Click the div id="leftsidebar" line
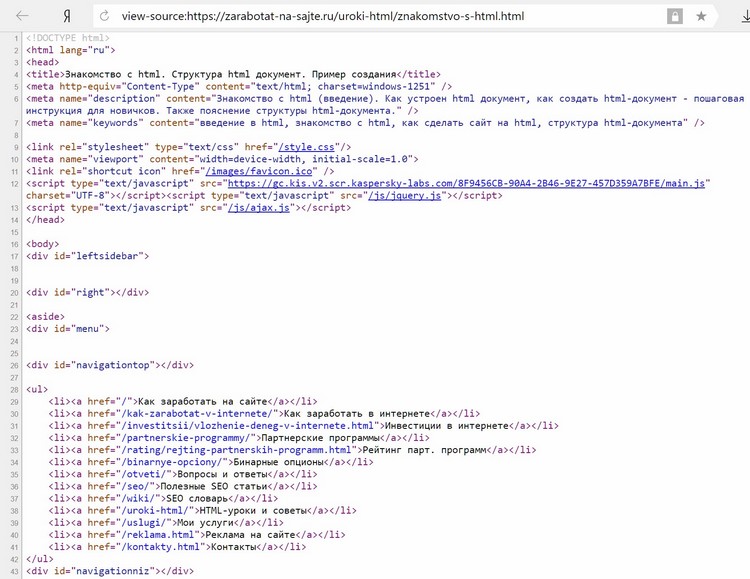Screen dimensions: 750x579 (x=88, y=256)
